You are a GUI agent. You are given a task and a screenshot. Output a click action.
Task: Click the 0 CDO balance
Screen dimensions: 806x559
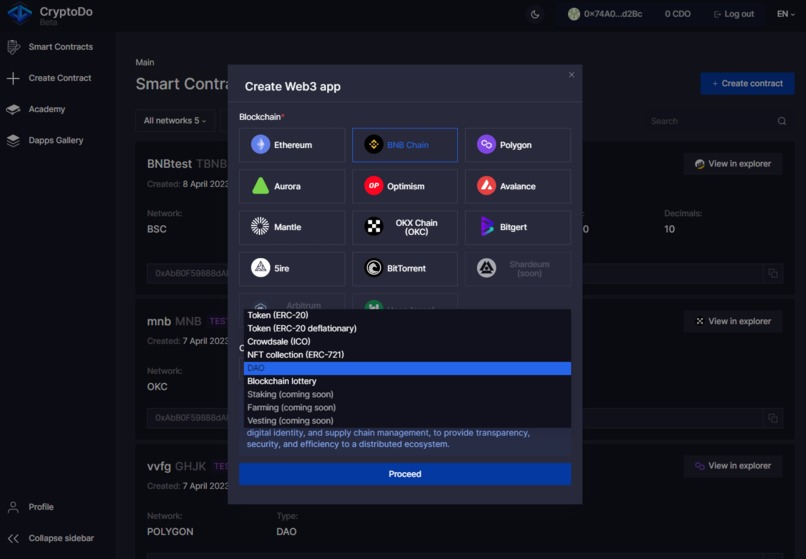coord(677,14)
